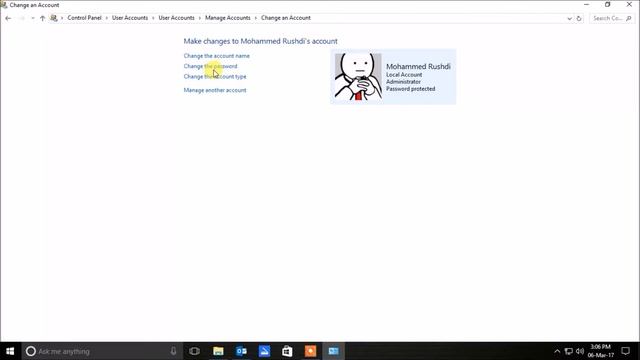
Task: Open the Windows Start menu
Action: coord(10,351)
